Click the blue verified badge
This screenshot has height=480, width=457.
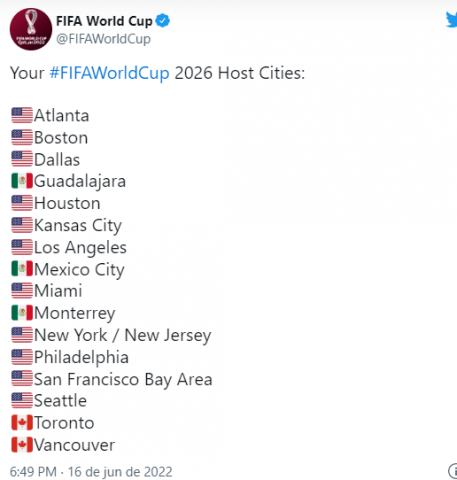(163, 21)
